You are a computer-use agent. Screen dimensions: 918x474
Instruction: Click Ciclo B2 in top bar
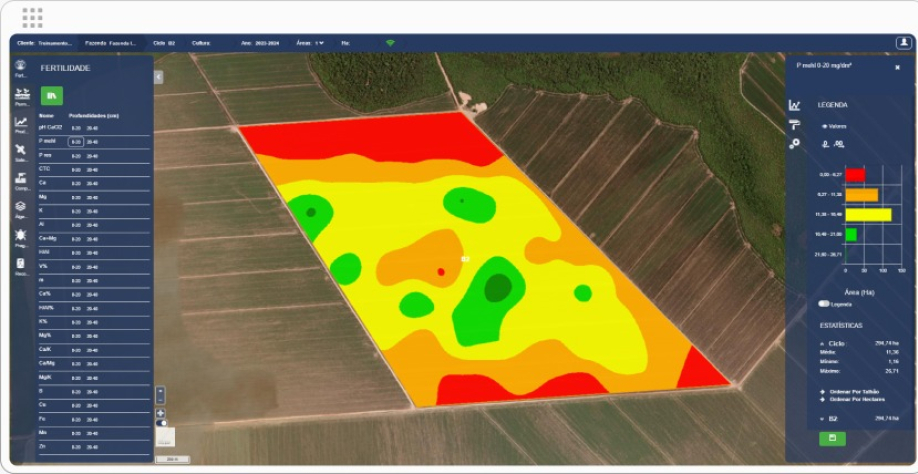pyautogui.click(x=164, y=43)
